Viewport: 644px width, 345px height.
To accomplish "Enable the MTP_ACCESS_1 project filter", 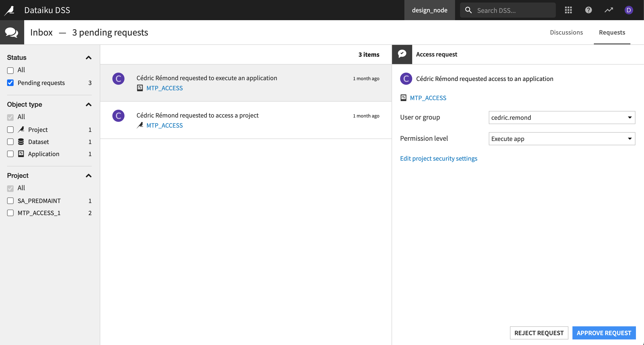I will click(10, 213).
